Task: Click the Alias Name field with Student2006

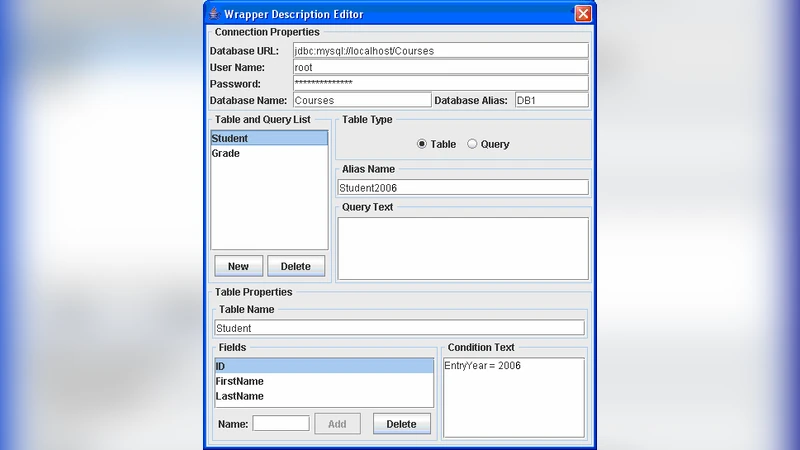Action: click(x=462, y=187)
